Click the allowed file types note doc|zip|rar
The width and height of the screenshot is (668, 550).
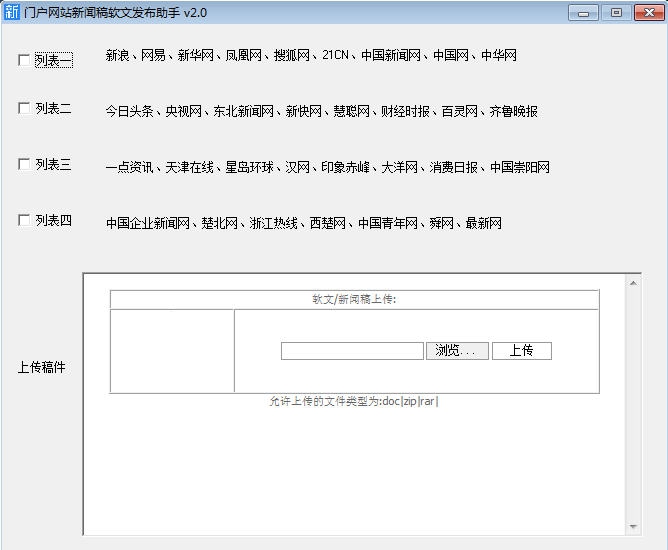354,401
